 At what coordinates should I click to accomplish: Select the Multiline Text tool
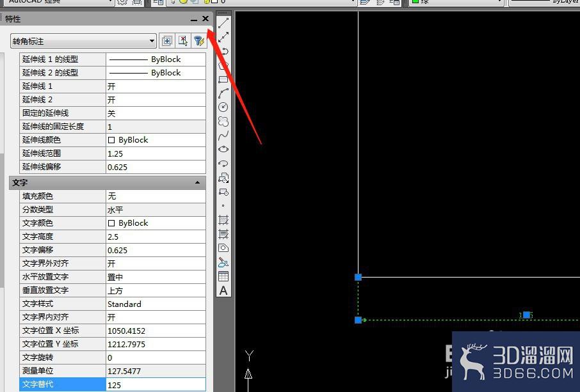tap(223, 291)
